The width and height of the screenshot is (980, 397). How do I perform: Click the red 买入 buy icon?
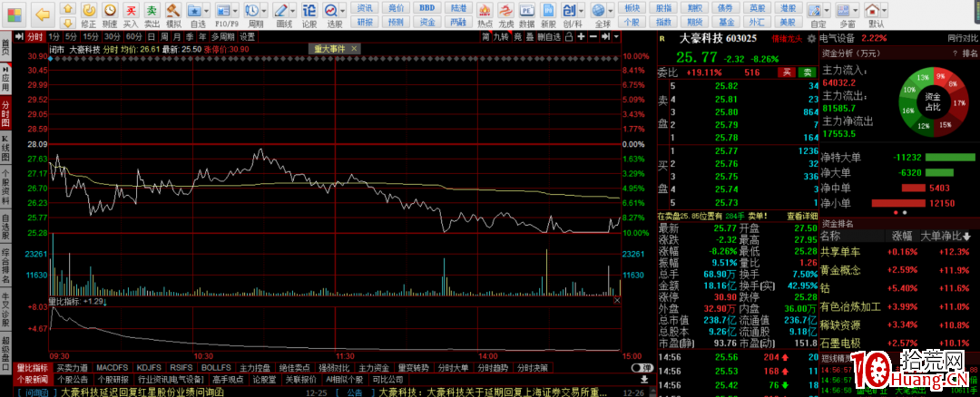tap(130, 10)
